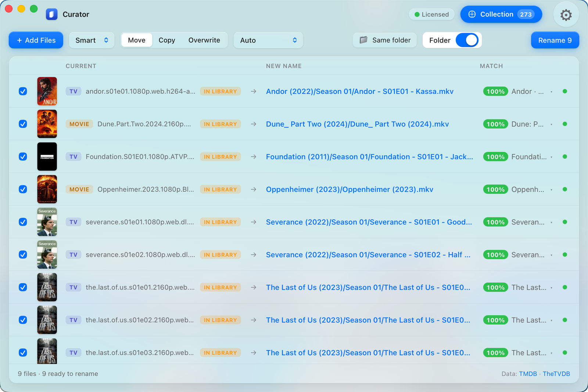Click the arrow icon in Andor row

(254, 91)
